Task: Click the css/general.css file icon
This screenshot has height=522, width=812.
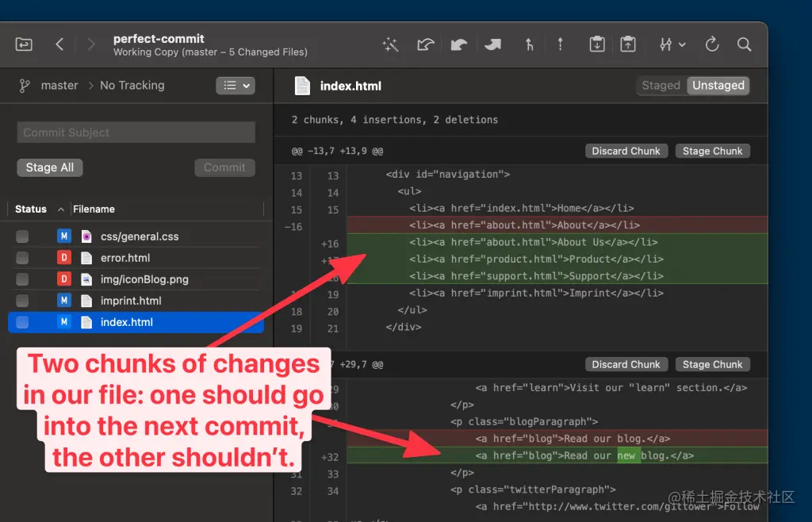Action: (86, 236)
